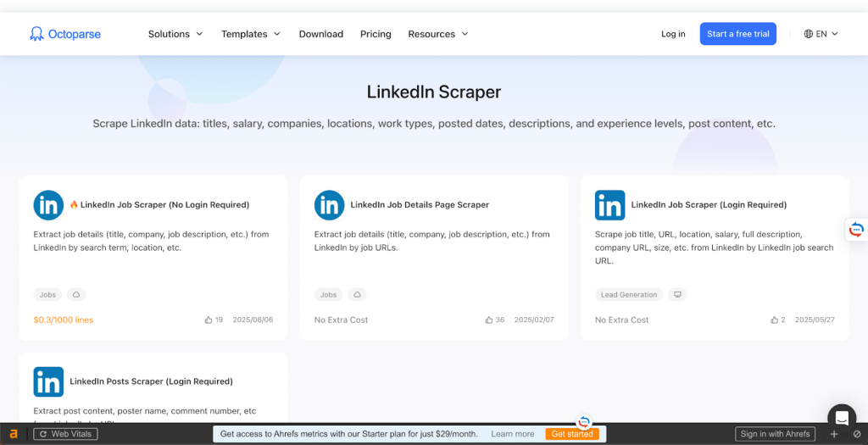Click $0.3/1000 lines price text
The image size is (868, 445).
[x=63, y=320]
